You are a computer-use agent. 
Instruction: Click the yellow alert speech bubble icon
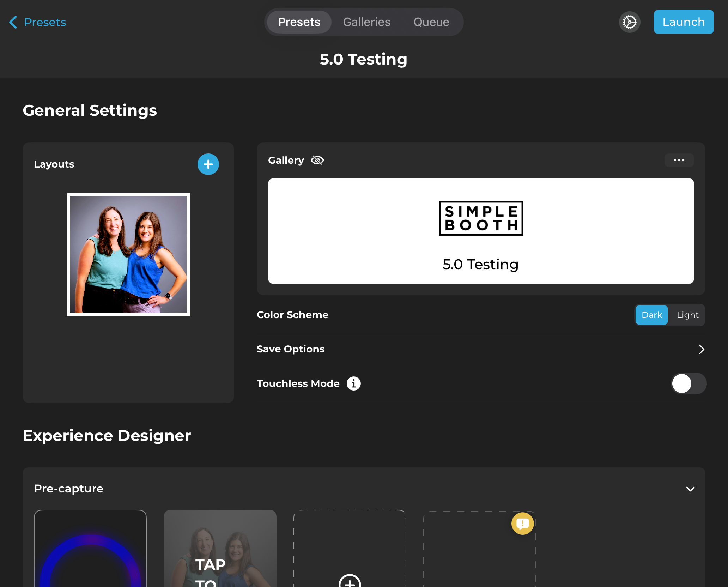[522, 524]
